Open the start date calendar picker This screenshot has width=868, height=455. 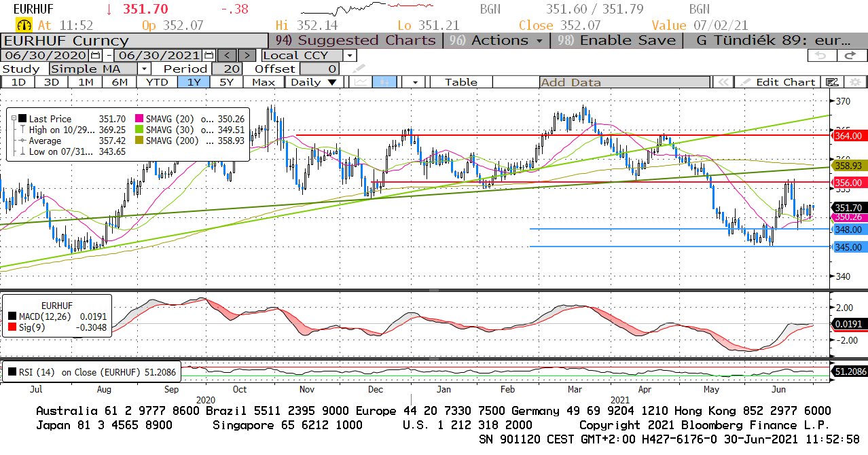(96, 55)
